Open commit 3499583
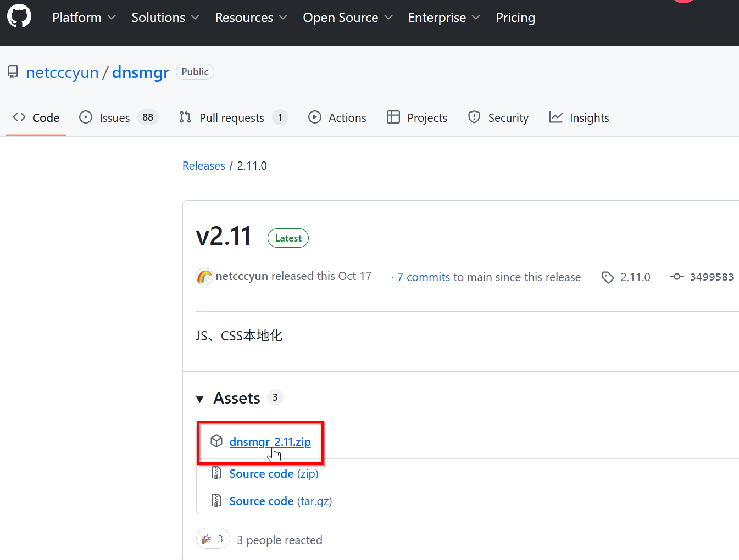 pyautogui.click(x=712, y=277)
